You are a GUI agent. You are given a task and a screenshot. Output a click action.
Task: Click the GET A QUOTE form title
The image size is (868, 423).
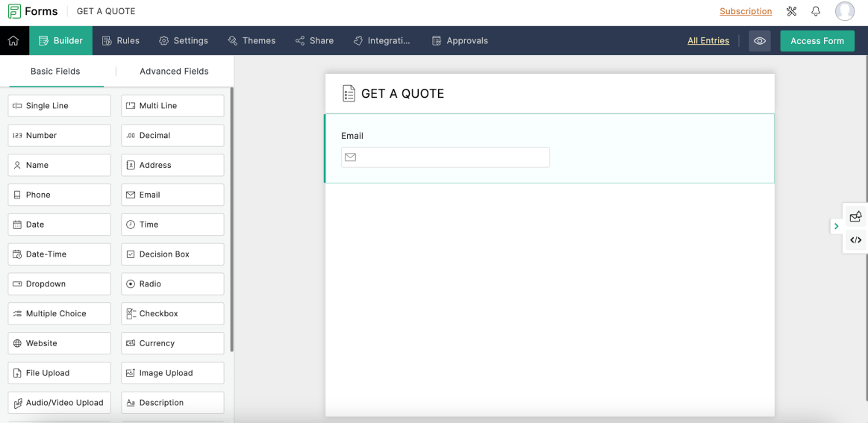(x=402, y=93)
